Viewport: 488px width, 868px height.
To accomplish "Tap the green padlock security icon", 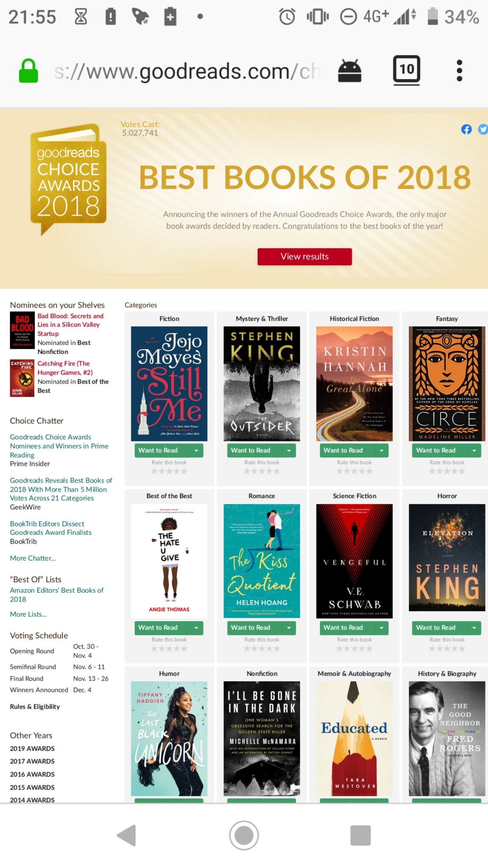I will click(28, 70).
